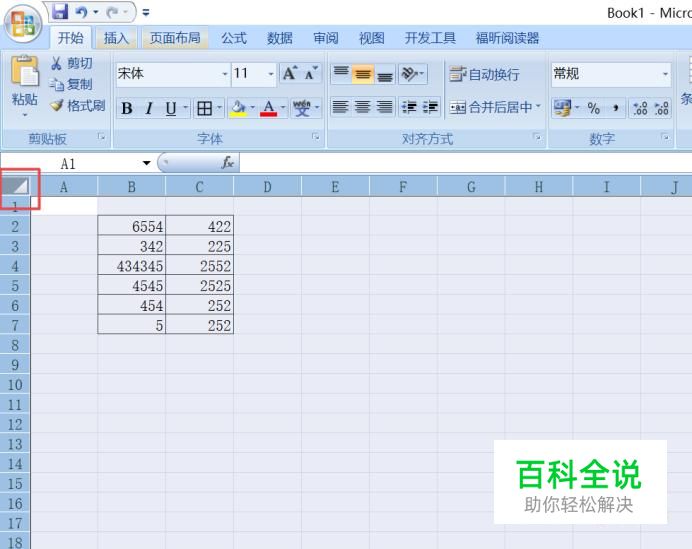Apply the comma thousands separator style
692x549 pixels.
coord(616,108)
